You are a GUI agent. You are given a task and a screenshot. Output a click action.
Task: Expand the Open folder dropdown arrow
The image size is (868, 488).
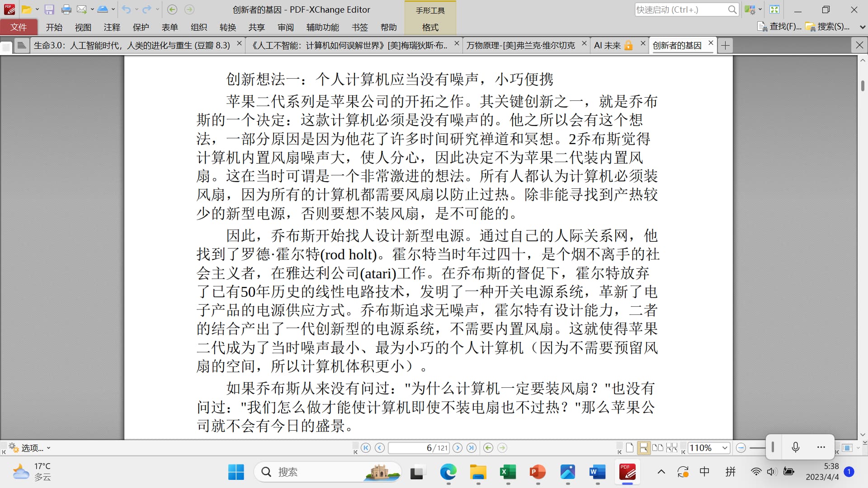tap(37, 9)
